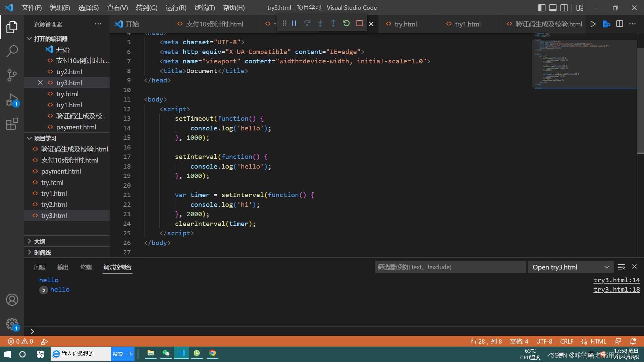This screenshot has width=644, height=362.
Task: Open the 编辑(E) menu
Action: click(60, 7)
